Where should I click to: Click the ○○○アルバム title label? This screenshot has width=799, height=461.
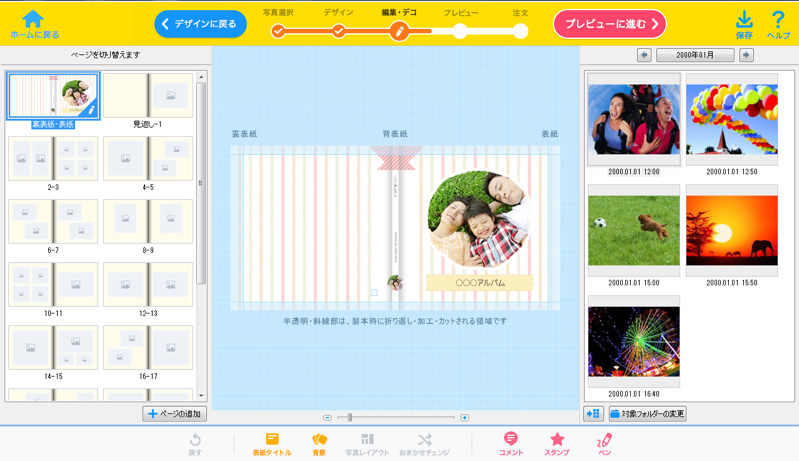[x=480, y=283]
